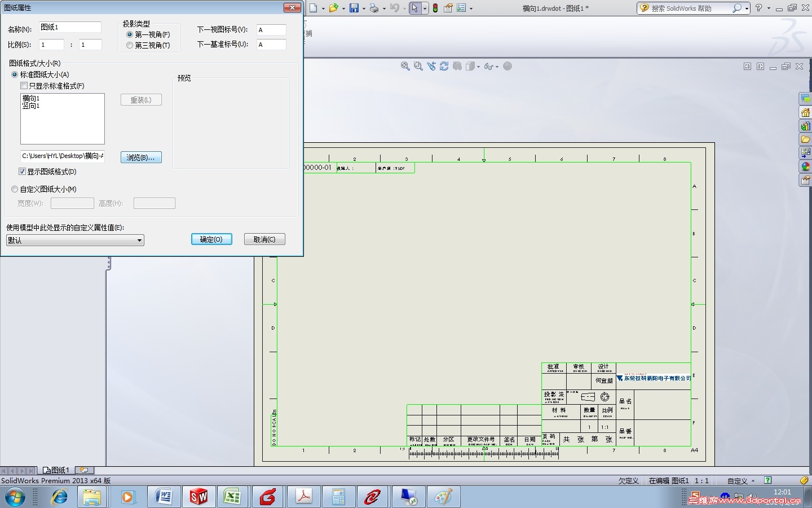Open the Windows Start button
Image resolution: width=812 pixels, height=508 pixels.
(15, 497)
